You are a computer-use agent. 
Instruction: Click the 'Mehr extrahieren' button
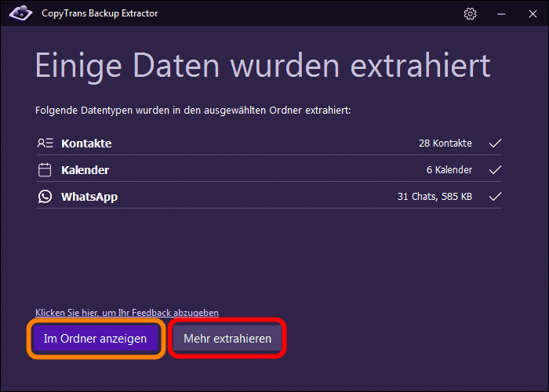pos(227,339)
